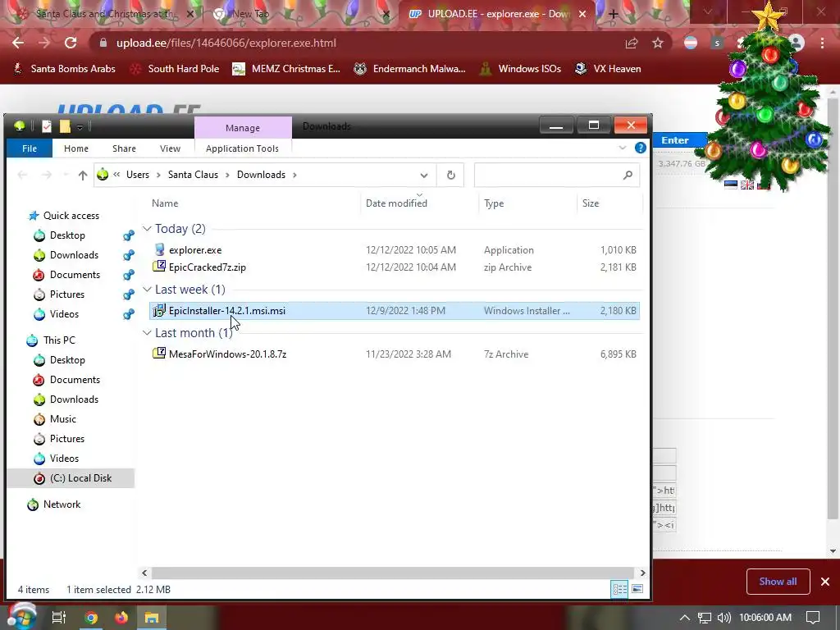Open Windows ISOs bookmark
Screen dimensions: 840x630
point(521,69)
